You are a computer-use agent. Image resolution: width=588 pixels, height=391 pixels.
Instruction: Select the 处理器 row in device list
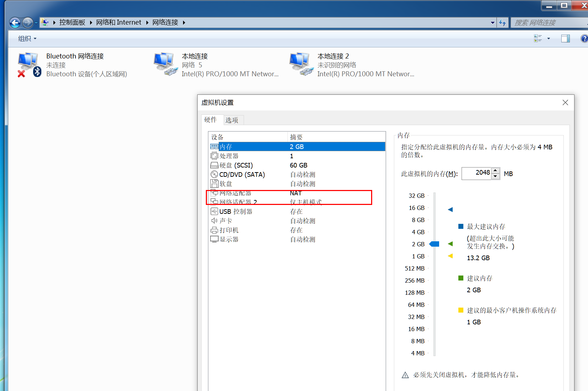pos(297,156)
